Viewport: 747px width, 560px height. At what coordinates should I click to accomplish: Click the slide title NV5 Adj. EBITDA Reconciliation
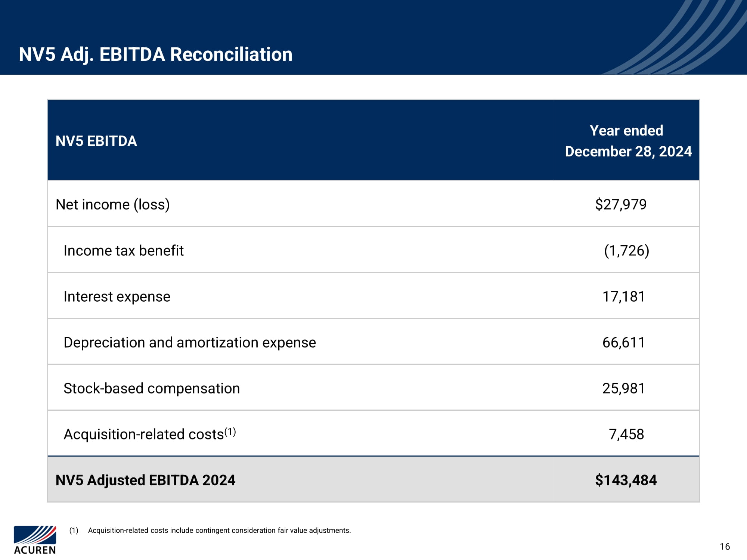[155, 55]
